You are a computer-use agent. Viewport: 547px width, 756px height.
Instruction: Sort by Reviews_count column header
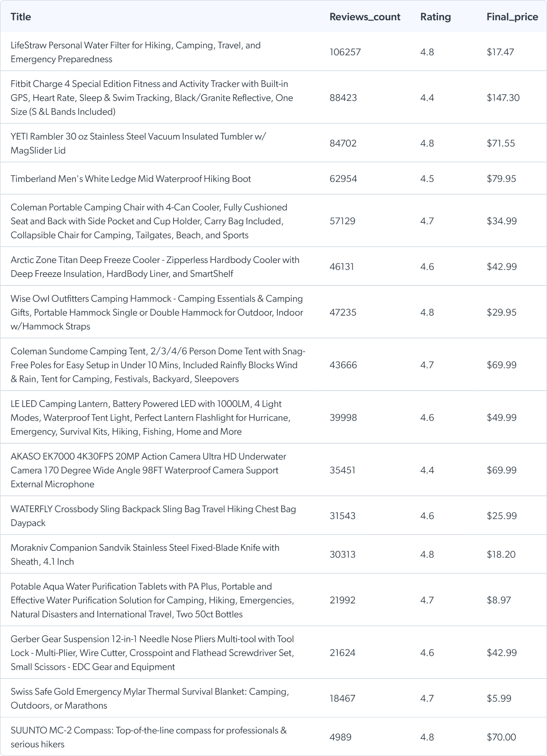[365, 17]
